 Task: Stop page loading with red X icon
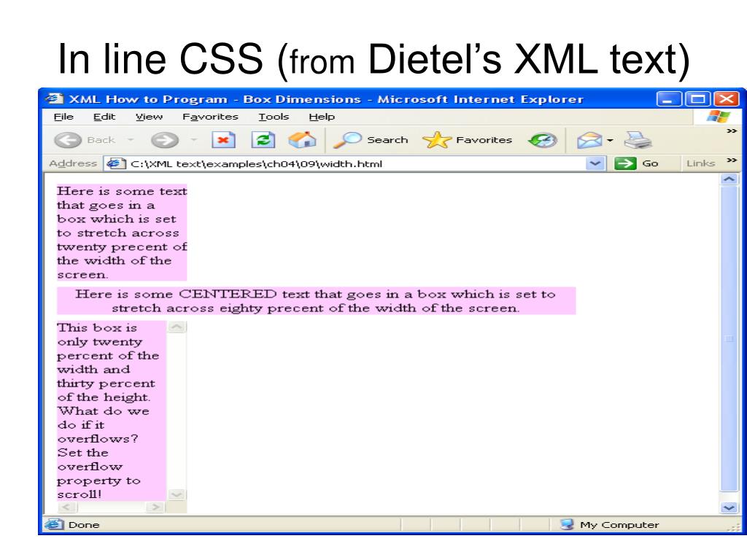coord(223,140)
